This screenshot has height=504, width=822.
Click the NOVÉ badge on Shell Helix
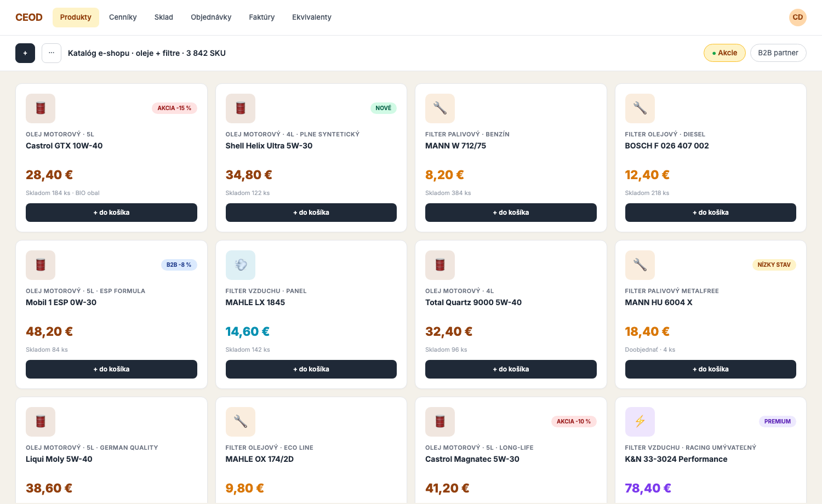pos(384,108)
